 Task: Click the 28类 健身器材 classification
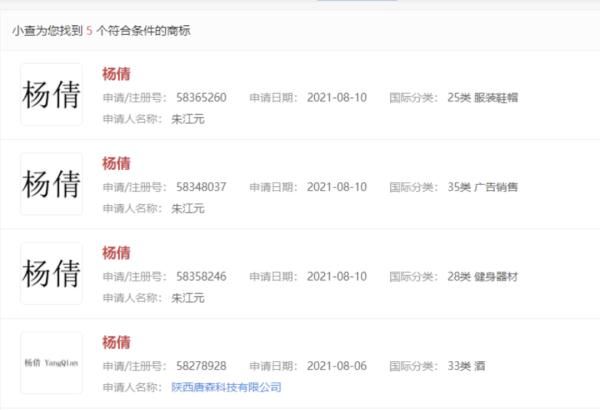click(x=483, y=276)
